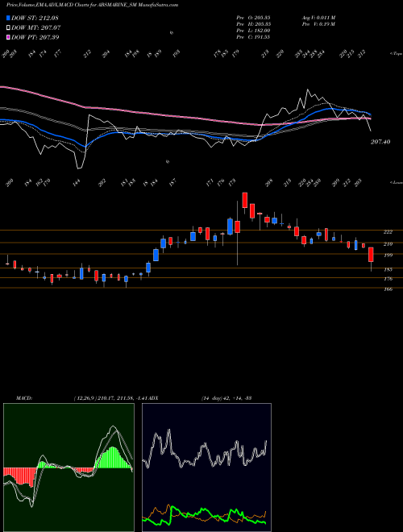The width and height of the screenshot is (403, 532).
Task: Click the MACD values '210.17, 211.58, -1.41'
Action: (123, 397)
